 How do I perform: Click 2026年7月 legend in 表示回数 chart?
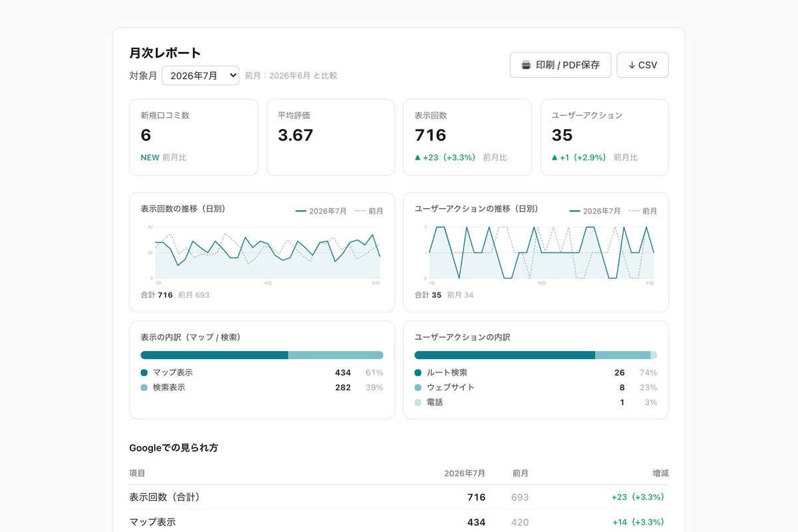[x=321, y=211]
